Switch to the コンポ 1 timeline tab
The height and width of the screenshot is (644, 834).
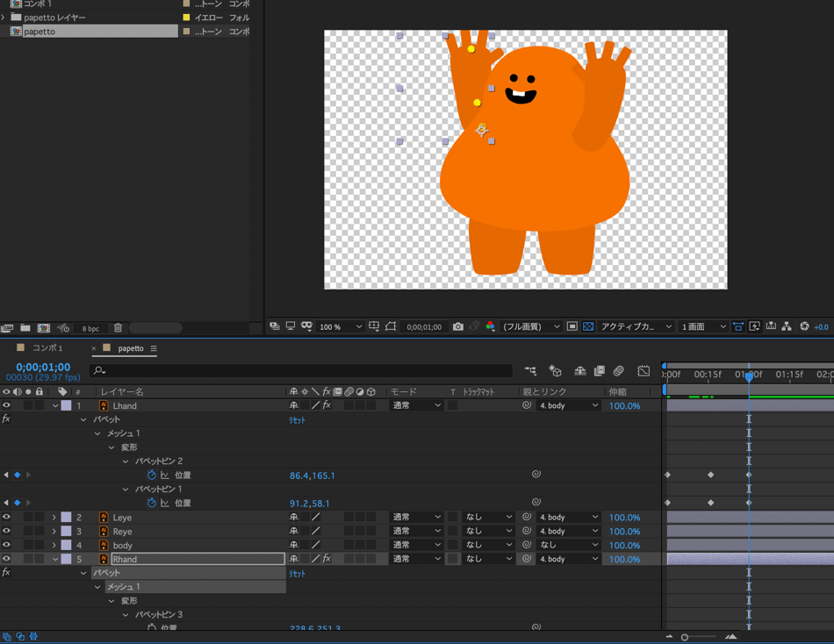[47, 348]
